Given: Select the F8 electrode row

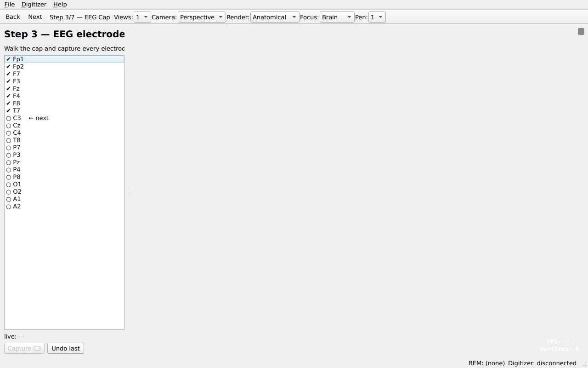Looking at the screenshot, I should point(64,103).
